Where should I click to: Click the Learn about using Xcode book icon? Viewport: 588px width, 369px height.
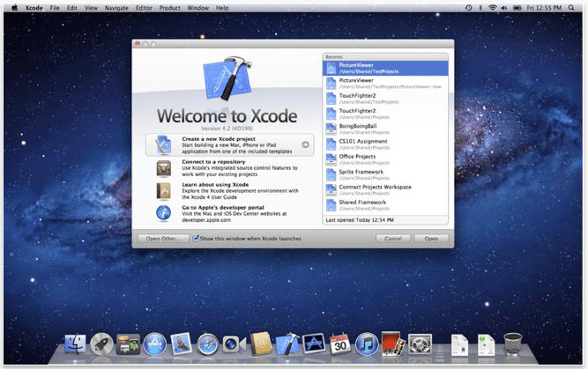164,191
